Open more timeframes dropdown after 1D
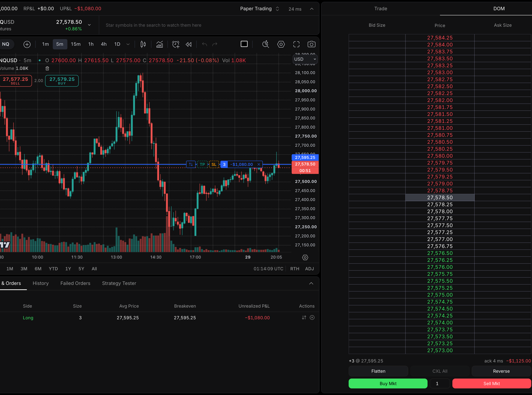 coord(128,44)
